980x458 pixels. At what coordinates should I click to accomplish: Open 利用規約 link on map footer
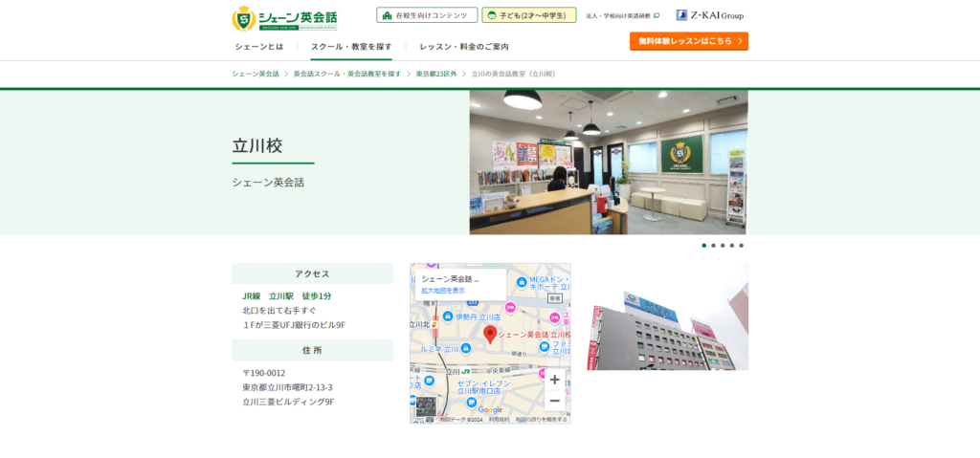click(x=499, y=419)
